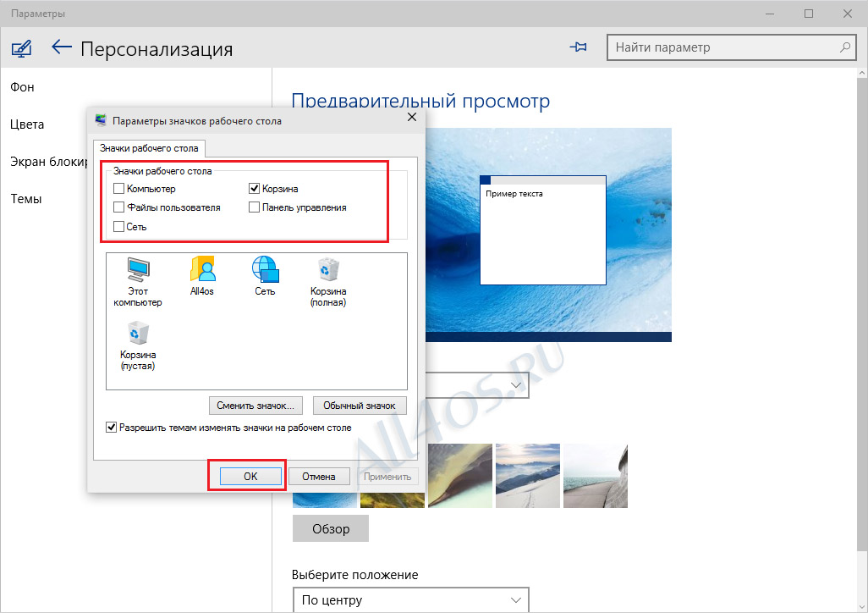Screen dimensions: 868x613
Task: Enable the Компьютер checkbox
Action: pyautogui.click(x=118, y=189)
